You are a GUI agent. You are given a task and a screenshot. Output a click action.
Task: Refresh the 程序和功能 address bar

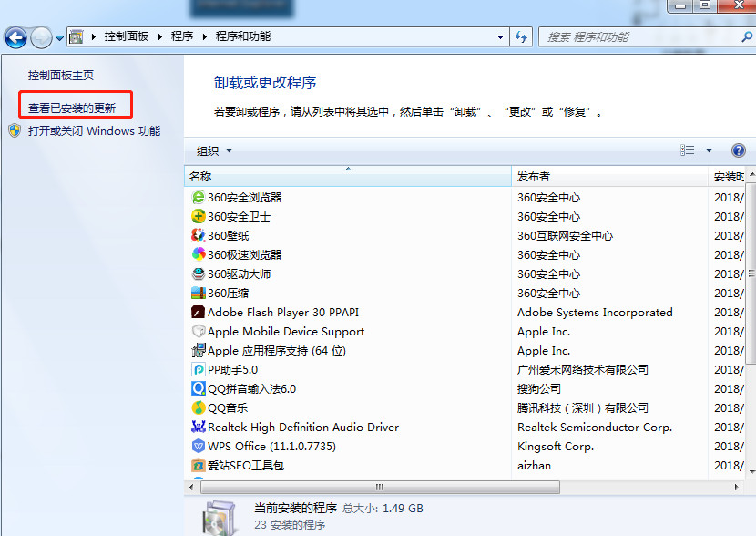(521, 36)
